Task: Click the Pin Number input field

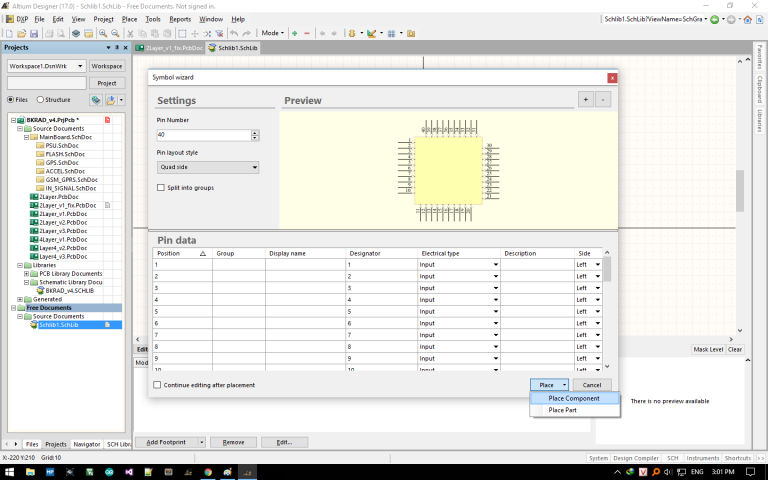Action: pos(203,134)
